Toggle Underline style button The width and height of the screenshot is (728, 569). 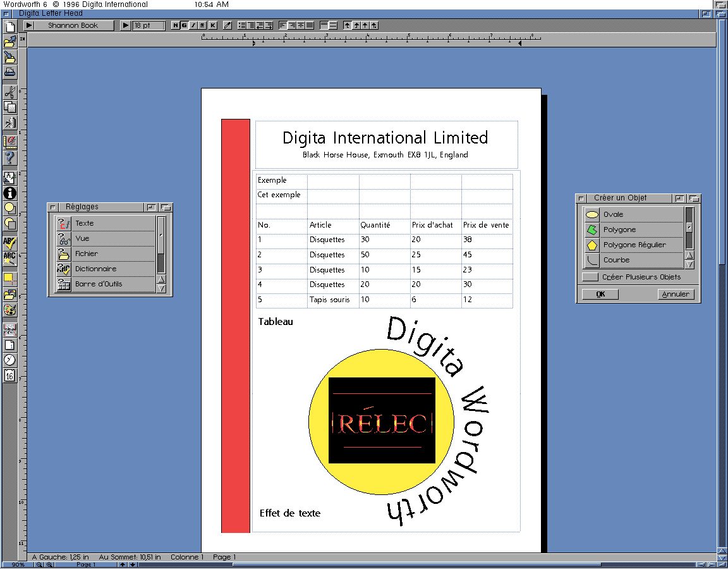202,25
